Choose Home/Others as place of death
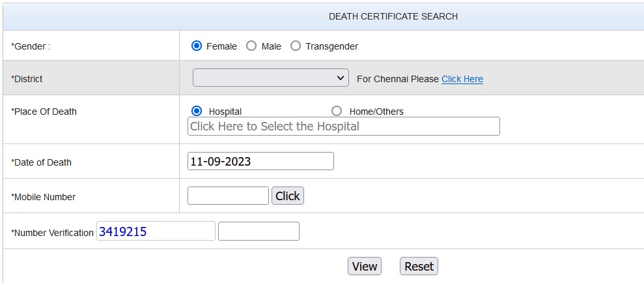This screenshot has width=644, height=283. [x=337, y=111]
